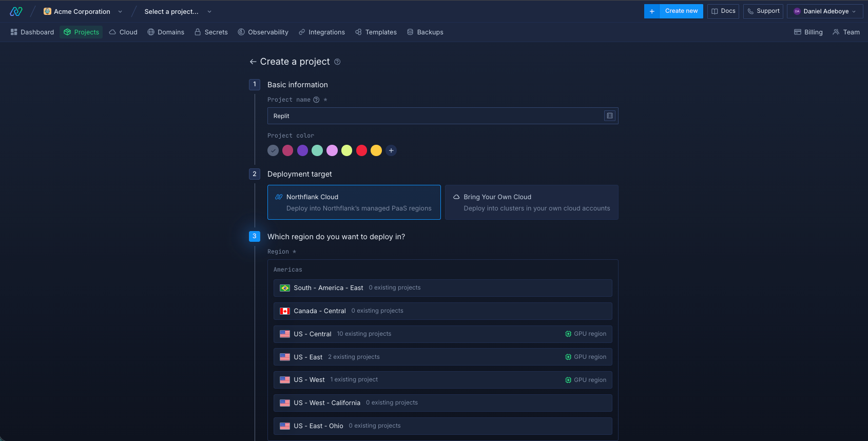Screen dimensions: 868x441
Task: Choose the Canada - Central region
Action: coord(443,311)
